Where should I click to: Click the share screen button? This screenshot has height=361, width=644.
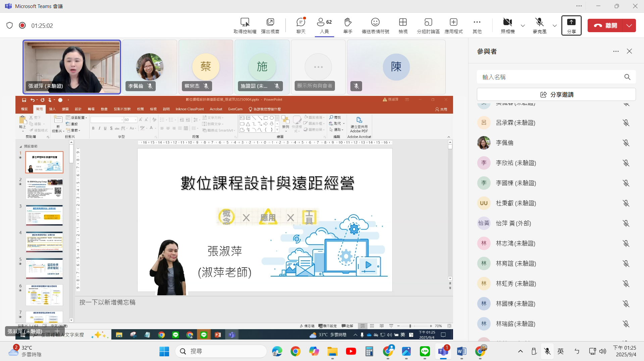pos(571,25)
